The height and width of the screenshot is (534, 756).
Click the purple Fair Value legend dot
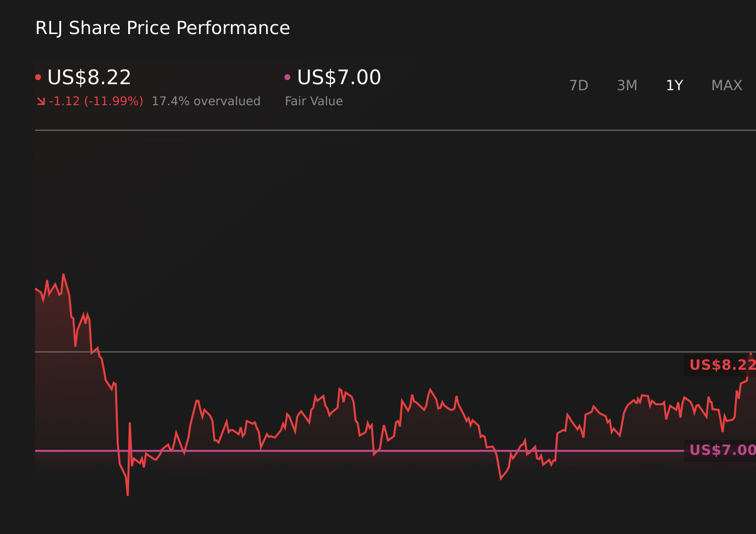[287, 76]
